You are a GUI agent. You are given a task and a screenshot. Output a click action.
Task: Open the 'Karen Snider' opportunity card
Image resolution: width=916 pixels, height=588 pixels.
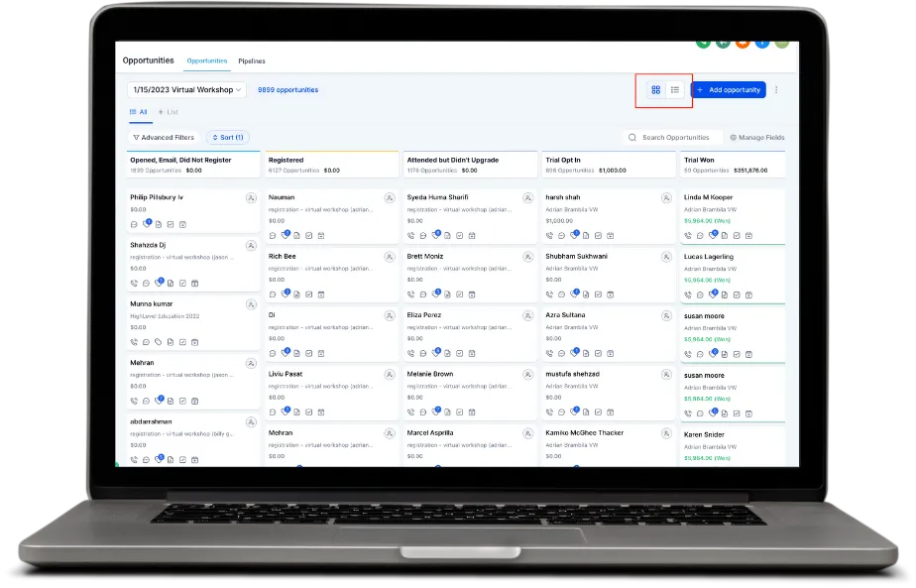pos(734,447)
